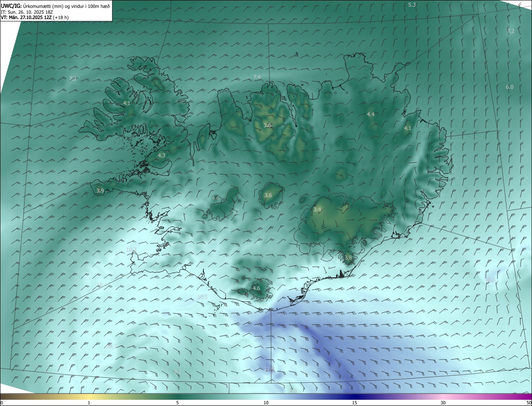Screen dimensions: 532x406
Task: Click the 7.2 value in the northeast corner
Action: tap(511, 31)
